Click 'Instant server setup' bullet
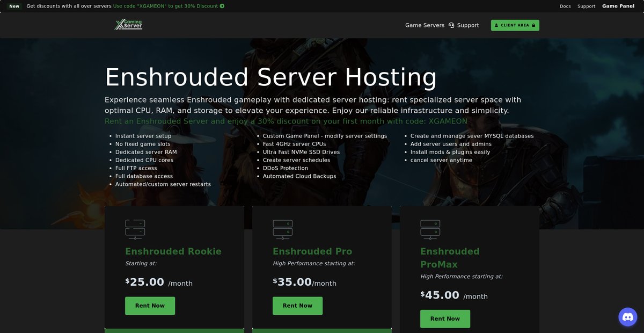 click(x=143, y=136)
